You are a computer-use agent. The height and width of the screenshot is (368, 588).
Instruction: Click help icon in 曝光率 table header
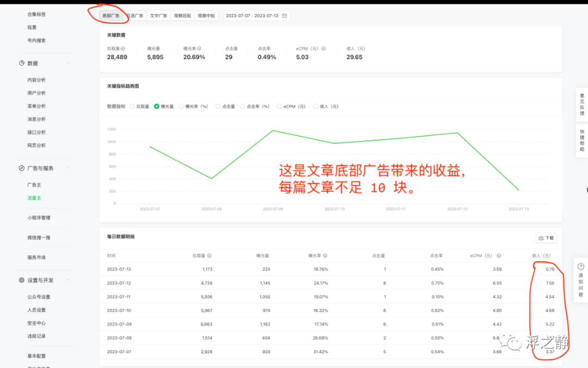(x=325, y=256)
